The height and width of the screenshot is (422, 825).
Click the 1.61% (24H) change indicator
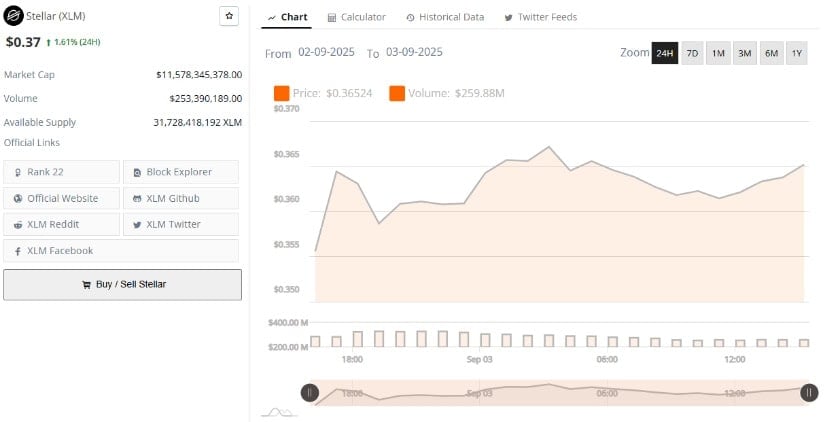(x=73, y=42)
